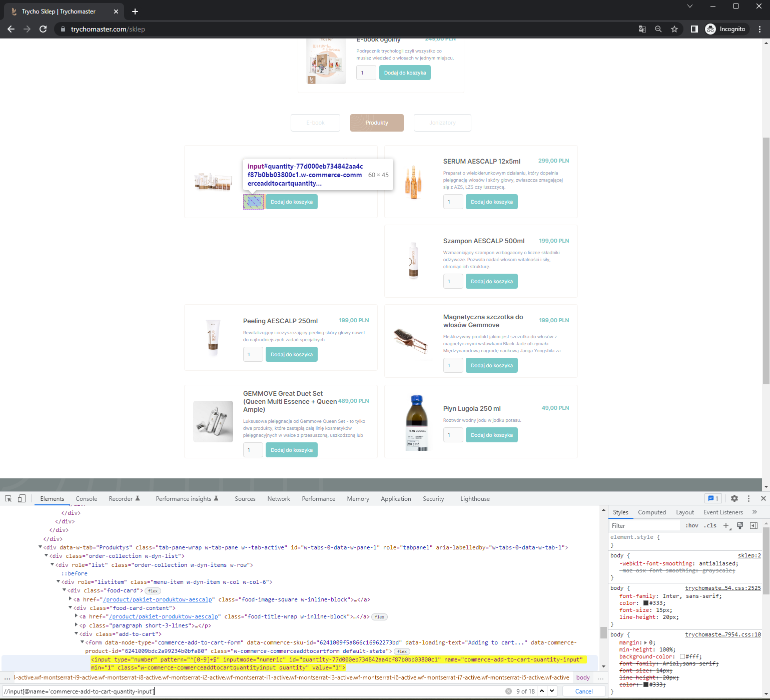
Task: Click the zoom magnifier icon in address bar
Action: pos(658,29)
